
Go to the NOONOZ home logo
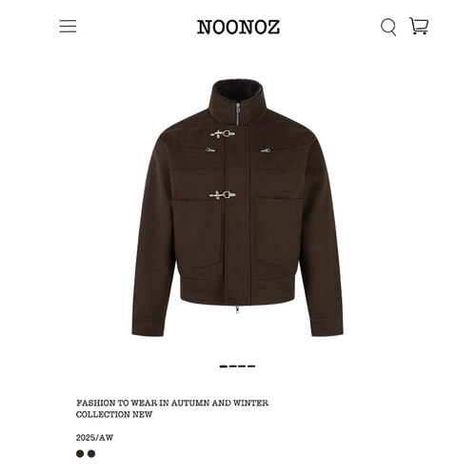238,27
